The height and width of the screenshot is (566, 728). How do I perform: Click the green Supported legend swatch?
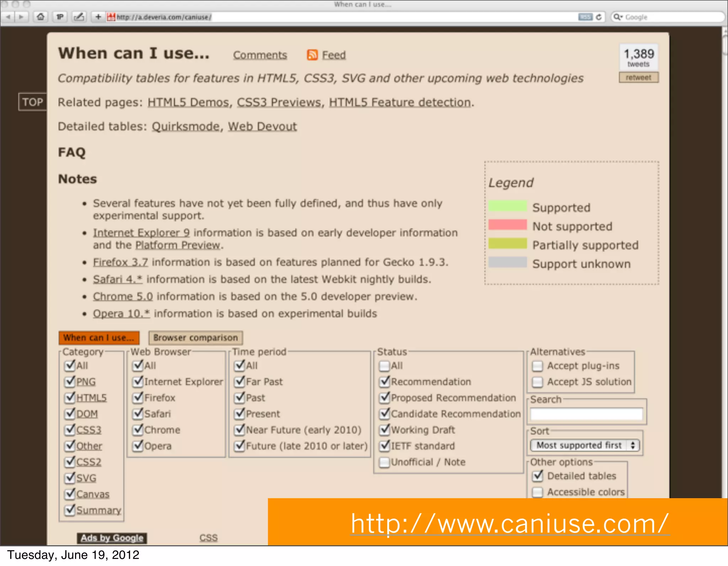click(507, 206)
